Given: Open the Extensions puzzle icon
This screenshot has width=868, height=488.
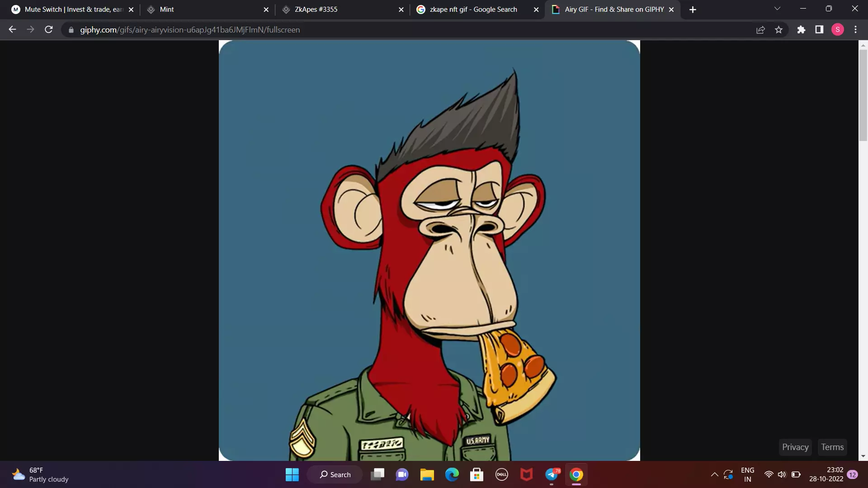Looking at the screenshot, I should click(x=801, y=30).
